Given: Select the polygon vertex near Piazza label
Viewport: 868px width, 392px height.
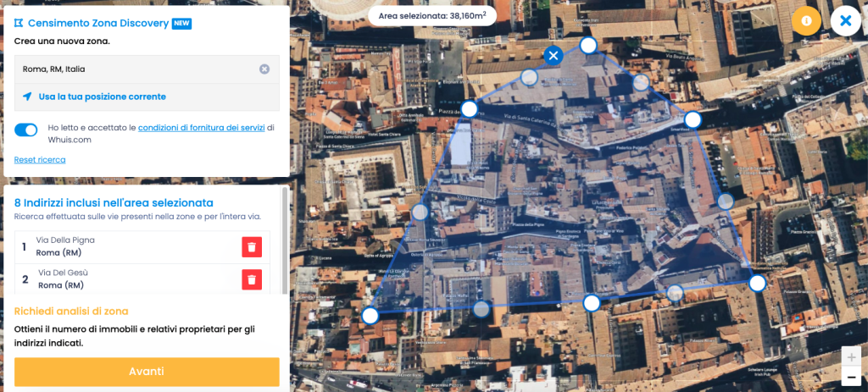Looking at the screenshot, I should (x=469, y=109).
